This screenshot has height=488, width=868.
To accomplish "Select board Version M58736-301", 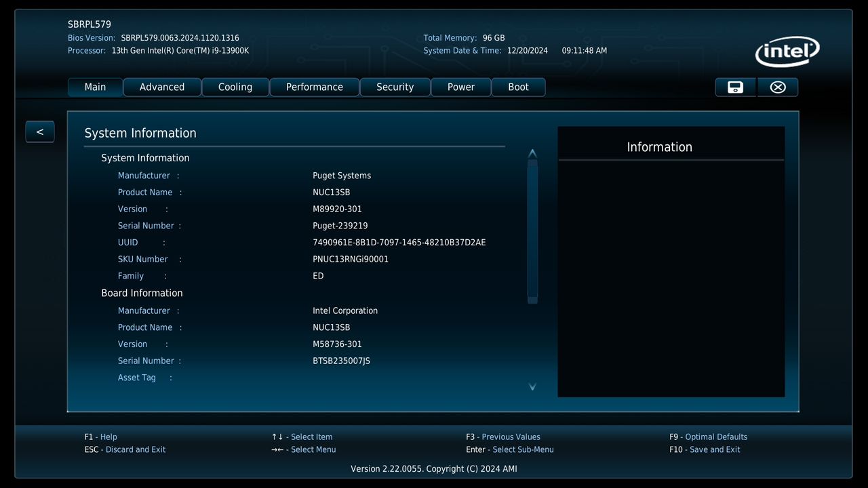I will coord(337,344).
